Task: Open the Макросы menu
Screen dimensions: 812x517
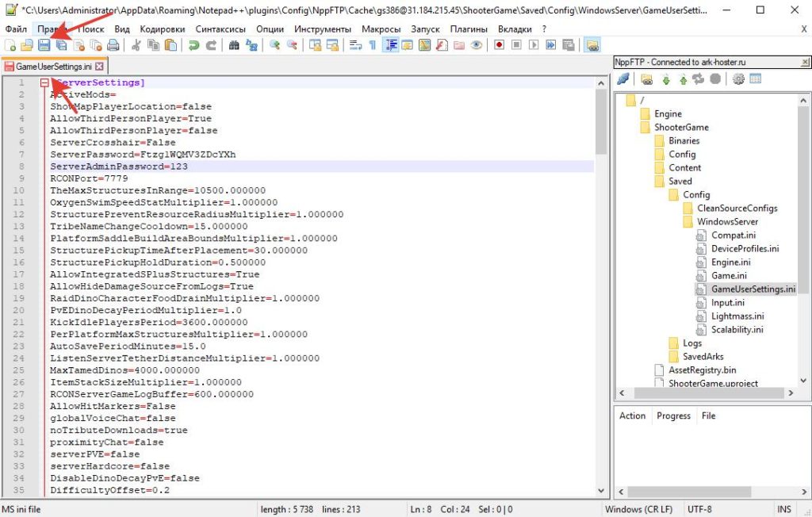Action: (x=381, y=29)
